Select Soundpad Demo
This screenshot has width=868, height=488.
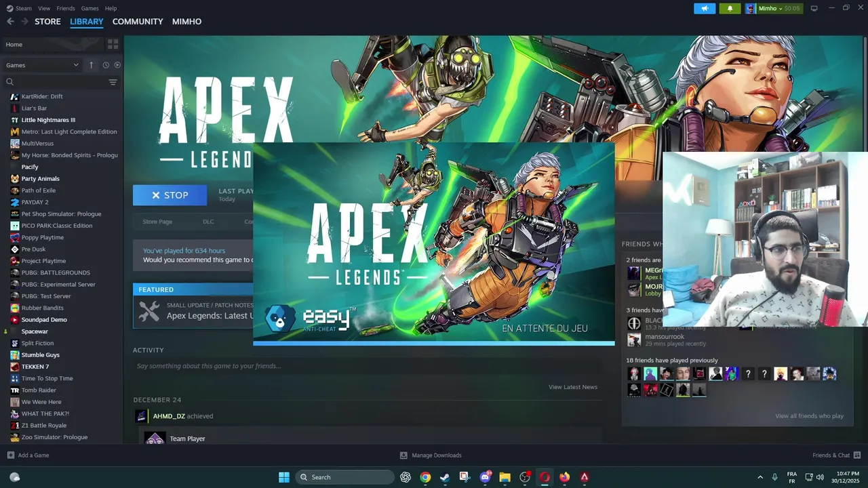[44, 319]
